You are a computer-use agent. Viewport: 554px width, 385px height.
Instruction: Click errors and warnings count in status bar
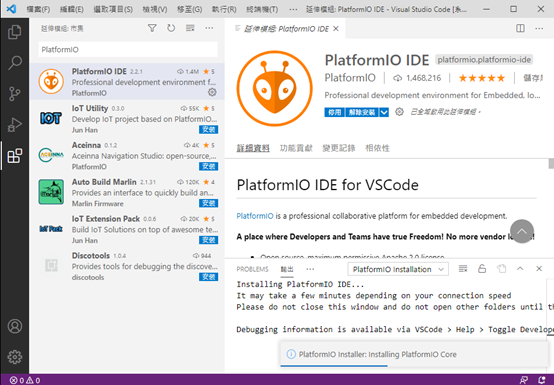tap(25, 380)
